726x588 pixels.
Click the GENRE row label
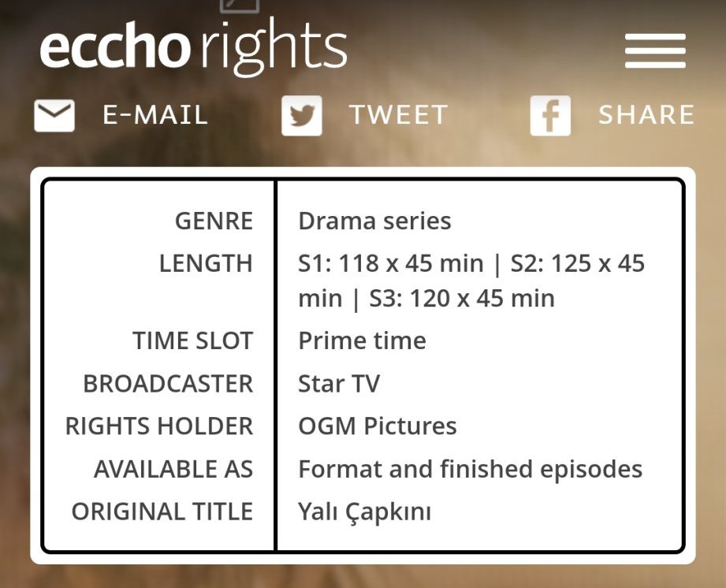pyautogui.click(x=214, y=221)
